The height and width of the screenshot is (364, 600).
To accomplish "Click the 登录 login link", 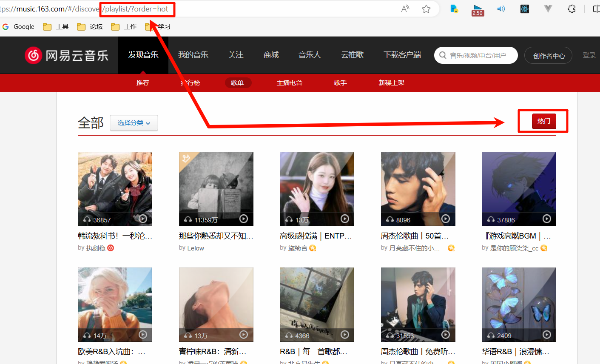I will 589,55.
